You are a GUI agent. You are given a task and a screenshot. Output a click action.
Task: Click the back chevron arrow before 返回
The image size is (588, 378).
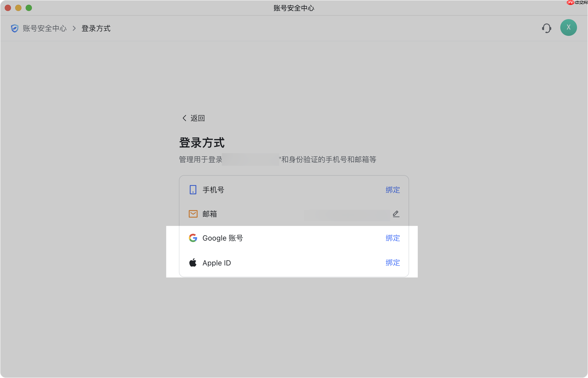click(184, 118)
